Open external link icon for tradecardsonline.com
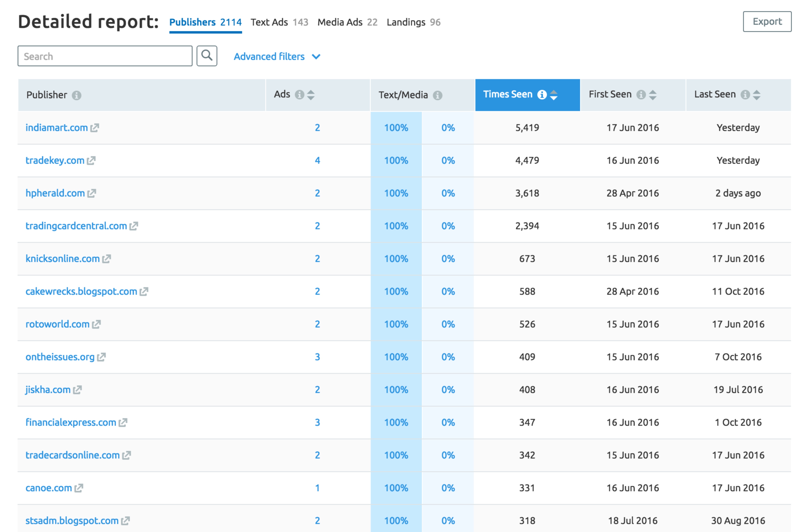The height and width of the screenshot is (532, 803). pos(127,455)
